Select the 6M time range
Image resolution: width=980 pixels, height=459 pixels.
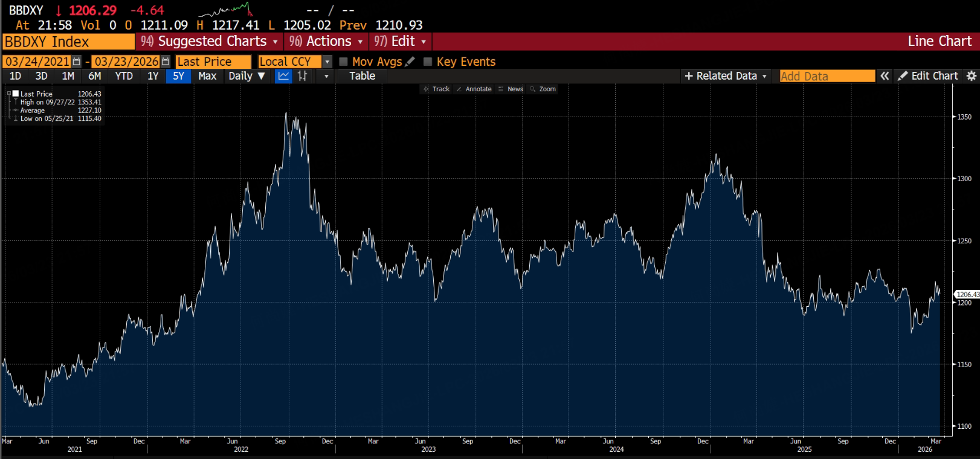95,76
